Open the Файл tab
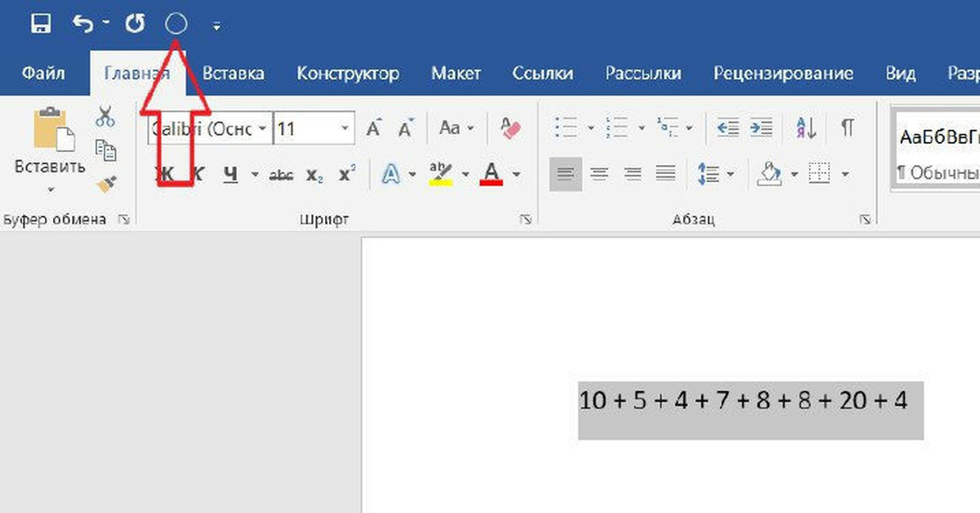The height and width of the screenshot is (513, 980). 44,74
